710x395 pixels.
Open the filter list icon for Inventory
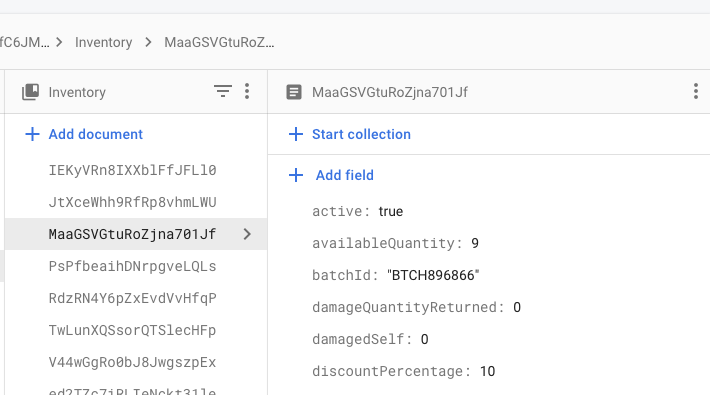coord(223,91)
